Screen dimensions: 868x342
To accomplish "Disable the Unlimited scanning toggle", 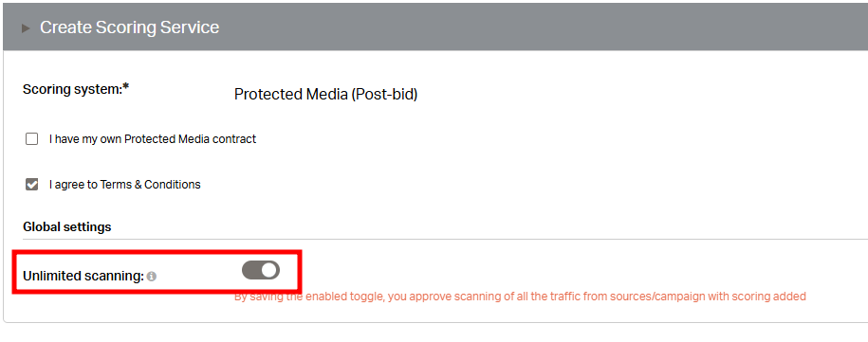I will pos(261,270).
